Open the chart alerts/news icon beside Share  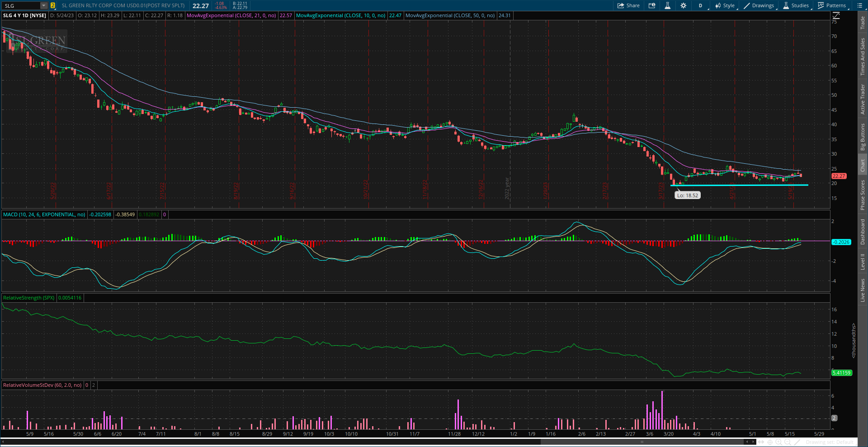pos(652,5)
